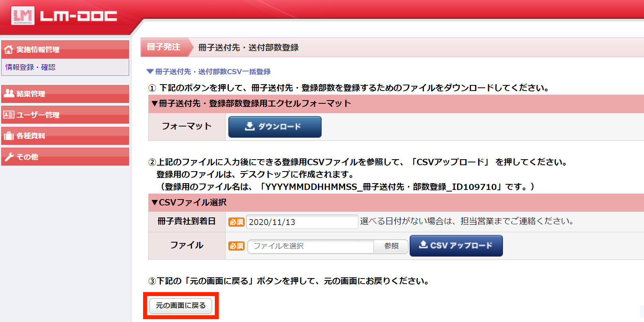Click the LM-DOC logo icon

click(x=22, y=16)
